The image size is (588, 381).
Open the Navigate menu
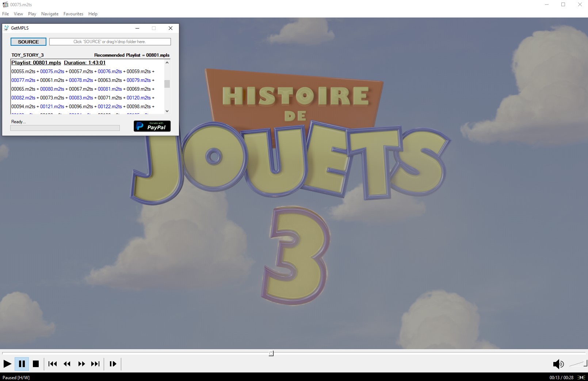coord(50,14)
